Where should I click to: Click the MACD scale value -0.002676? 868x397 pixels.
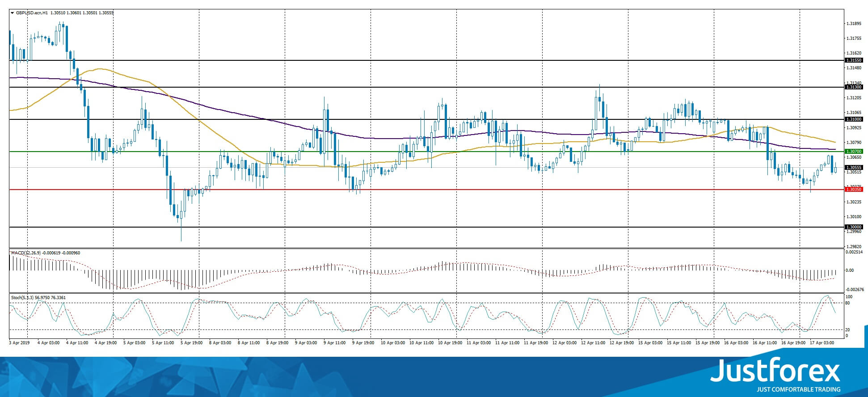click(x=854, y=290)
